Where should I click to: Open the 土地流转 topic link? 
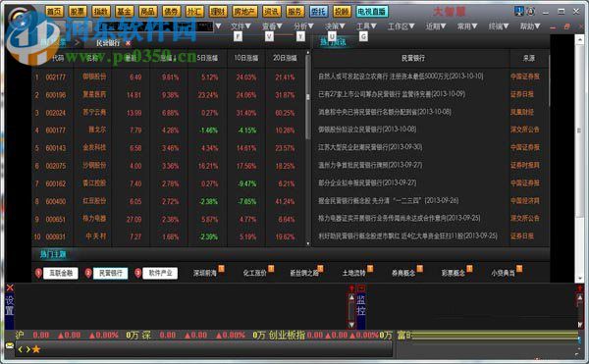353,273
